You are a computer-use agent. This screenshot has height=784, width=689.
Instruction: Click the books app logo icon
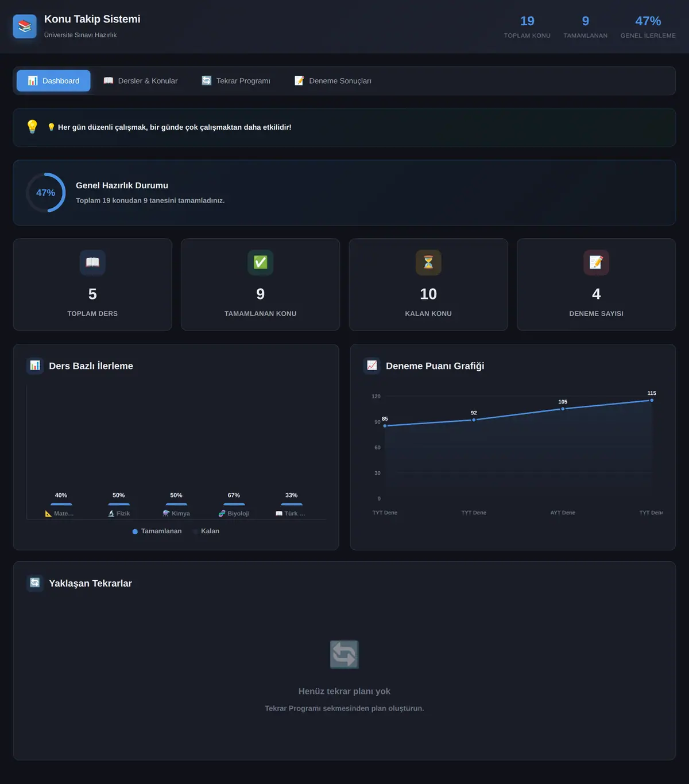click(x=25, y=26)
